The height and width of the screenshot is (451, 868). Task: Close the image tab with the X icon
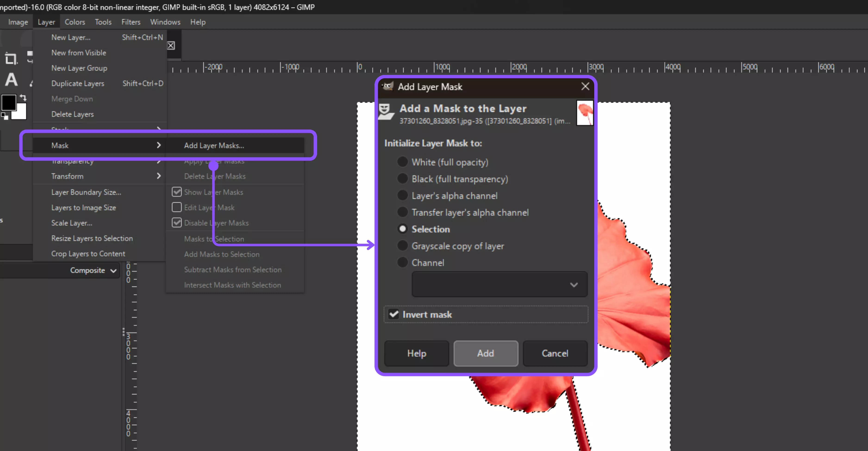(x=171, y=45)
